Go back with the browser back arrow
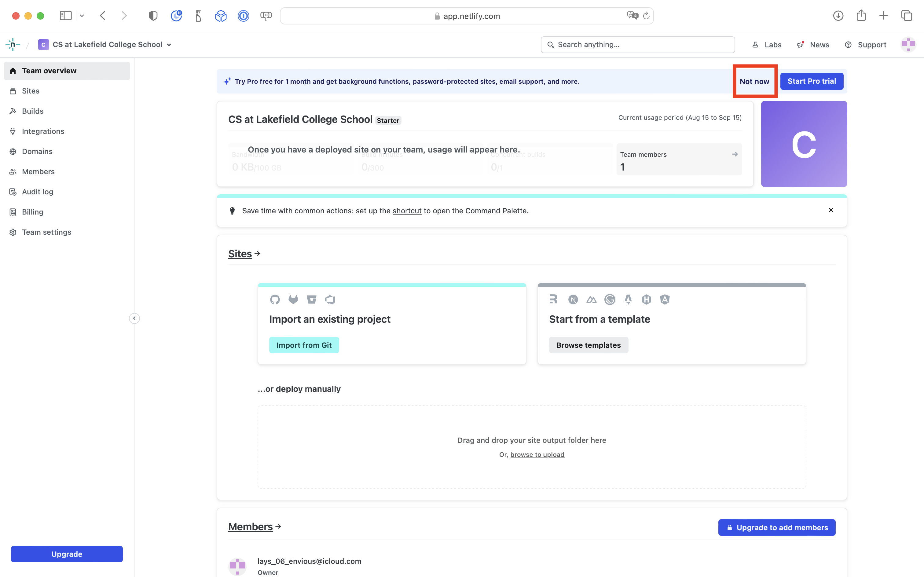This screenshot has width=924, height=577. click(x=103, y=16)
